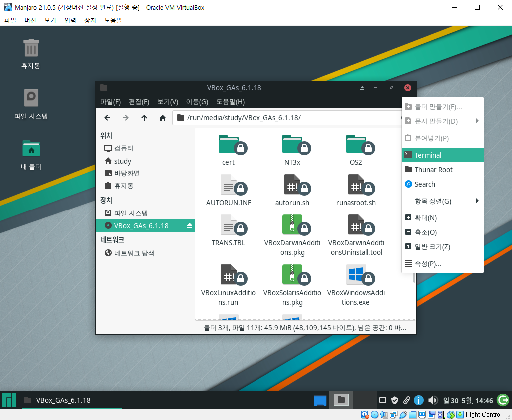Choose Search from the context menu
Image resolution: width=512 pixels, height=420 pixels.
443,184
